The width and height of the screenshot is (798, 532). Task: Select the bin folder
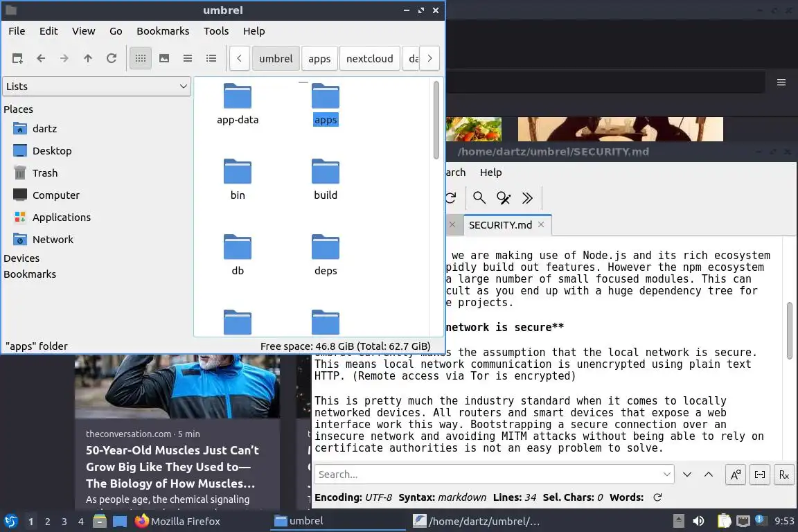click(x=238, y=179)
